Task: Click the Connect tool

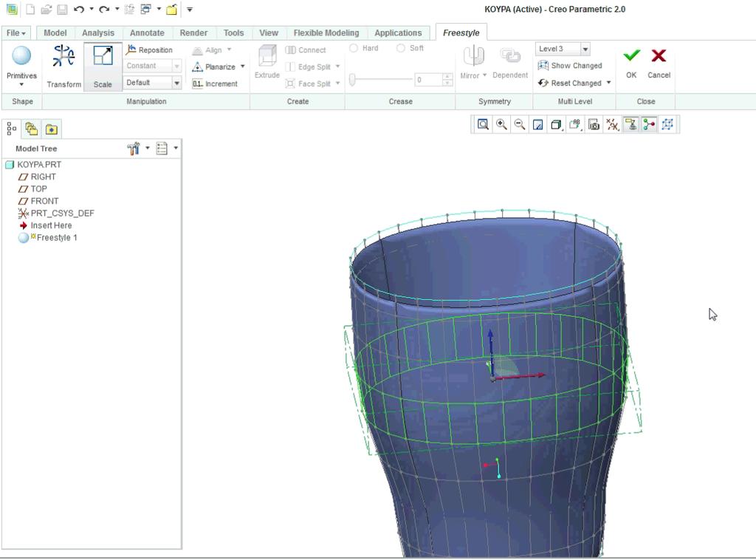Action: 306,50
